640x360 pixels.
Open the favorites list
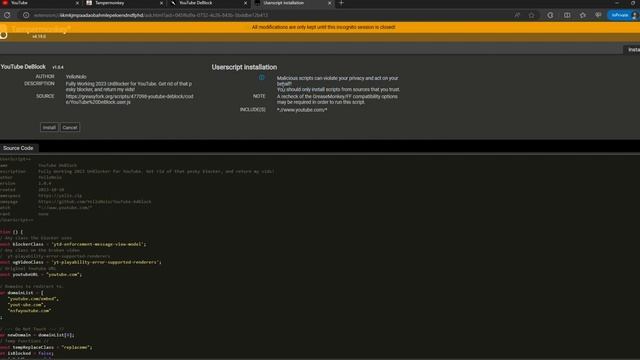tap(582, 15)
